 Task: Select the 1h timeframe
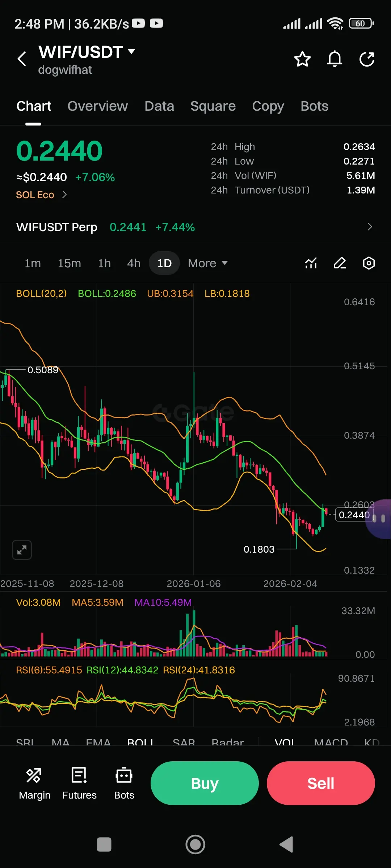(x=104, y=263)
